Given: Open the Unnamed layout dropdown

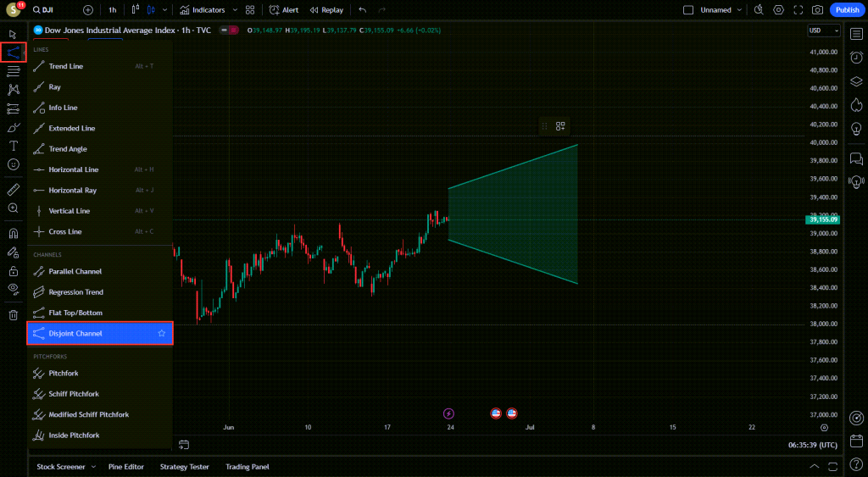Looking at the screenshot, I should 721,10.
